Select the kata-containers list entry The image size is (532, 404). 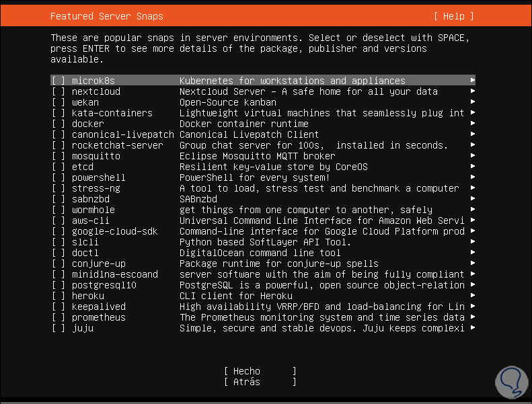tap(112, 113)
